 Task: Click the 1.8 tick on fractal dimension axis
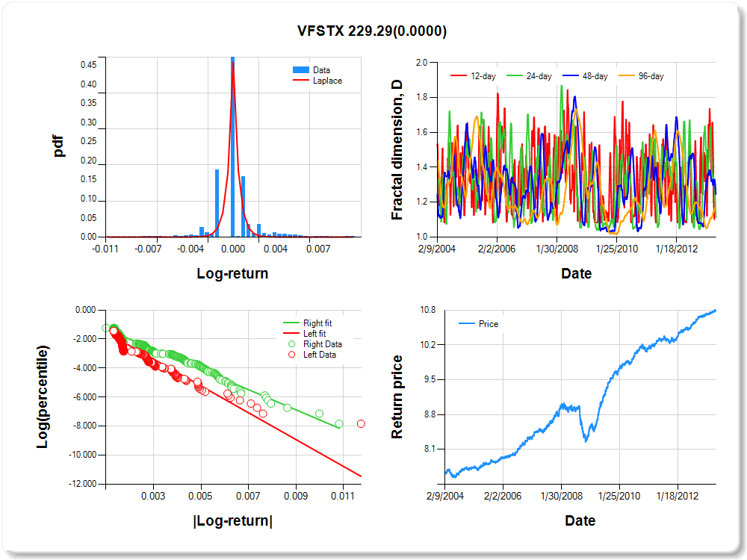coord(421,97)
